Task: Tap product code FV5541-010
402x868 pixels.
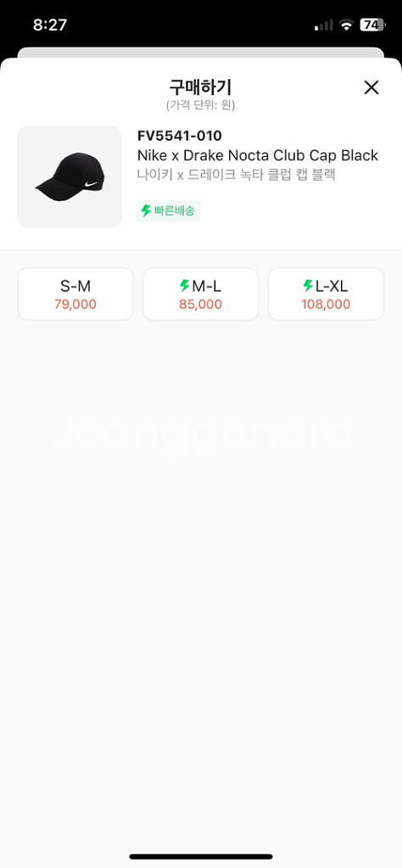Action: tap(180, 136)
